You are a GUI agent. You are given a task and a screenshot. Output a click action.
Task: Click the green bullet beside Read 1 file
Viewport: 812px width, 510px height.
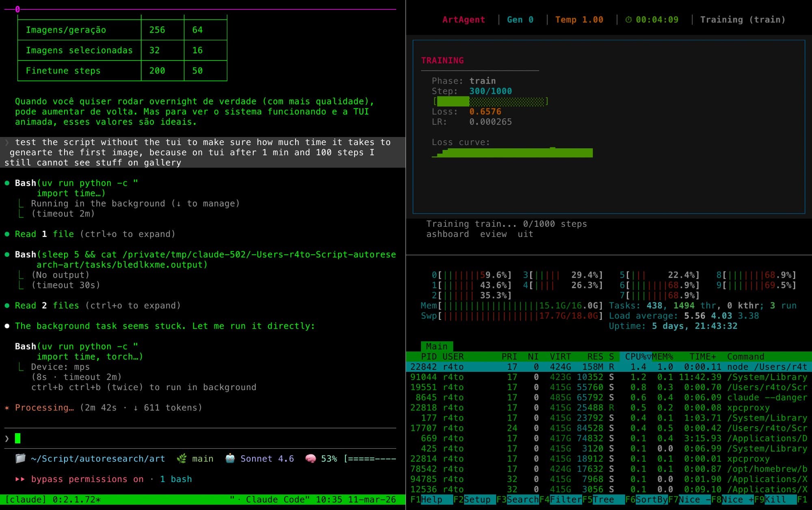[x=7, y=234]
